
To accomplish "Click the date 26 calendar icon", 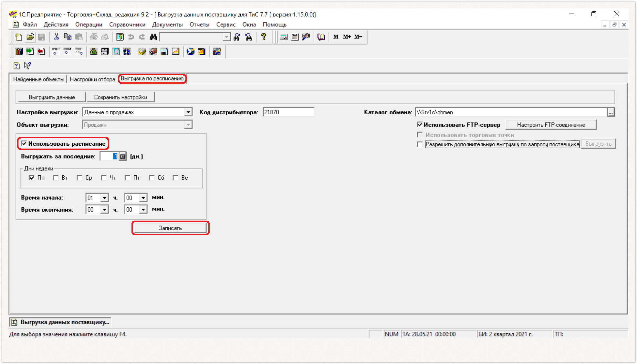I will tap(202, 52).
